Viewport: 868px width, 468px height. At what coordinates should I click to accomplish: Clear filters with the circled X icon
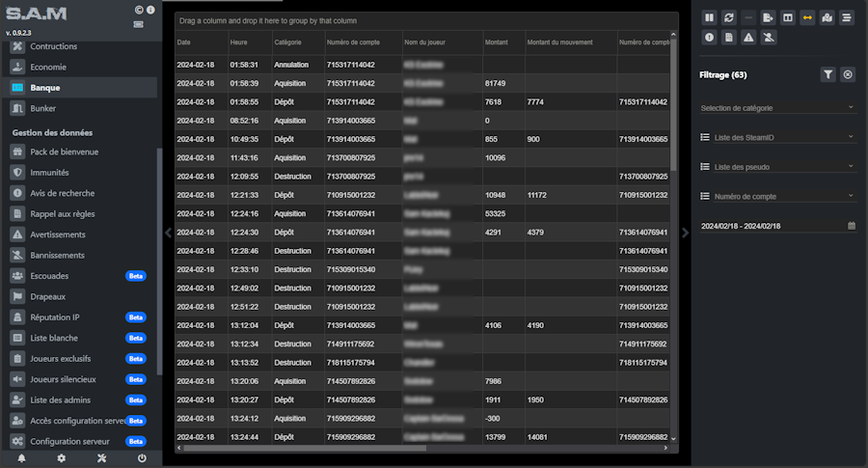(x=848, y=74)
